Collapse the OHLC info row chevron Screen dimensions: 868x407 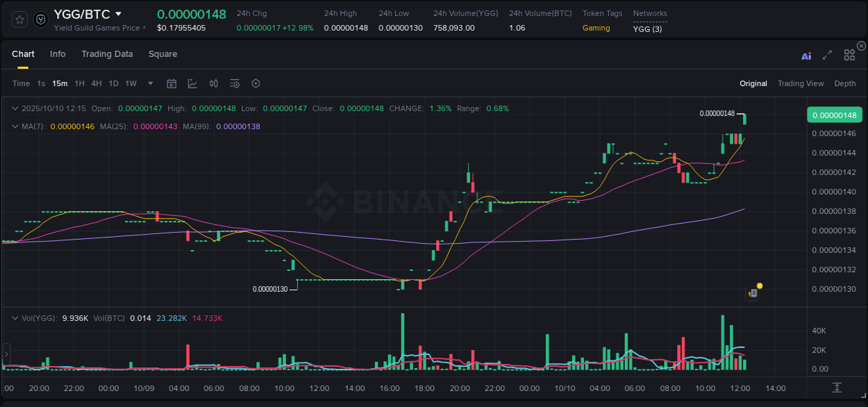click(x=15, y=108)
